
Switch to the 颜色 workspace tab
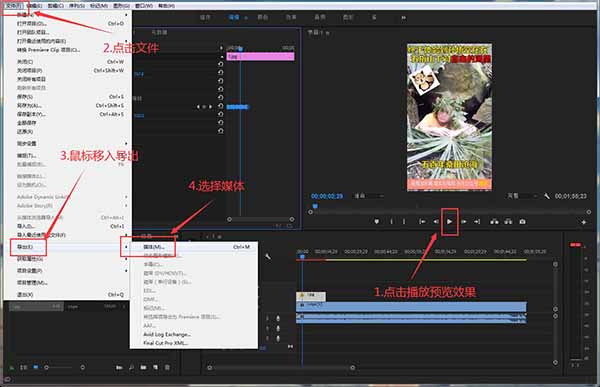(x=262, y=18)
